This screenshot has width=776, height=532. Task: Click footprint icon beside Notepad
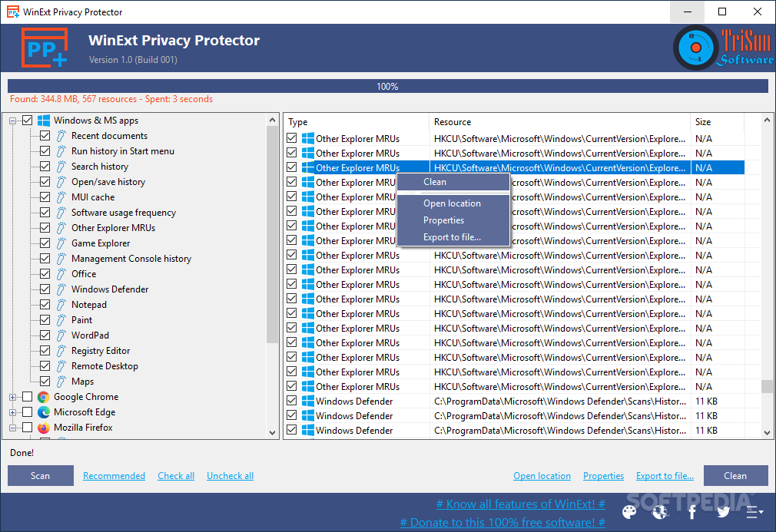(x=61, y=305)
